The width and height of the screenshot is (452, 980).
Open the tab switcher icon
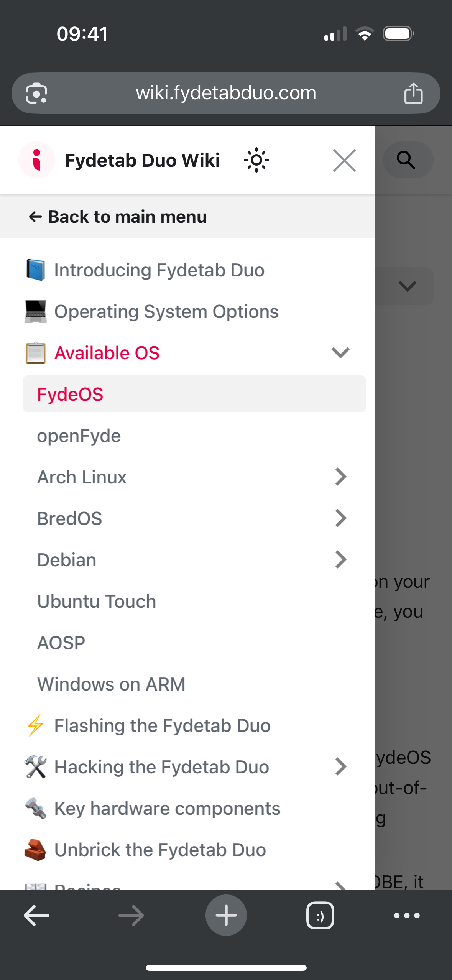click(320, 916)
